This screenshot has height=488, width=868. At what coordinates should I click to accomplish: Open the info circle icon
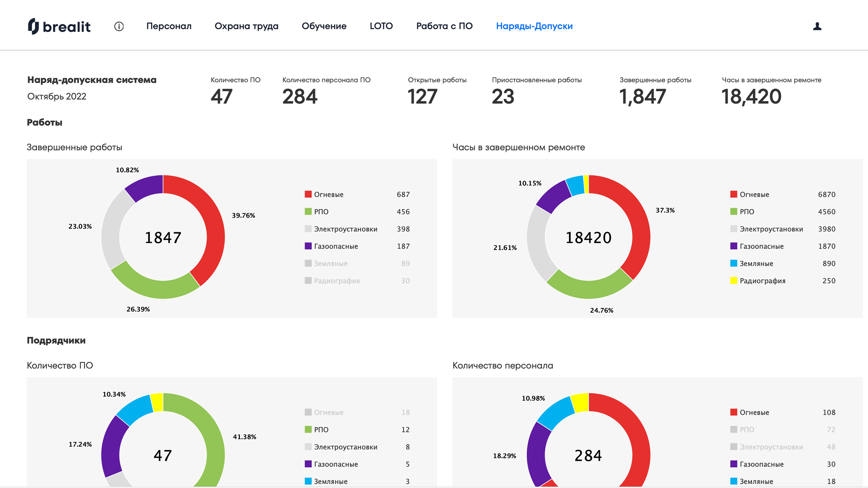119,26
